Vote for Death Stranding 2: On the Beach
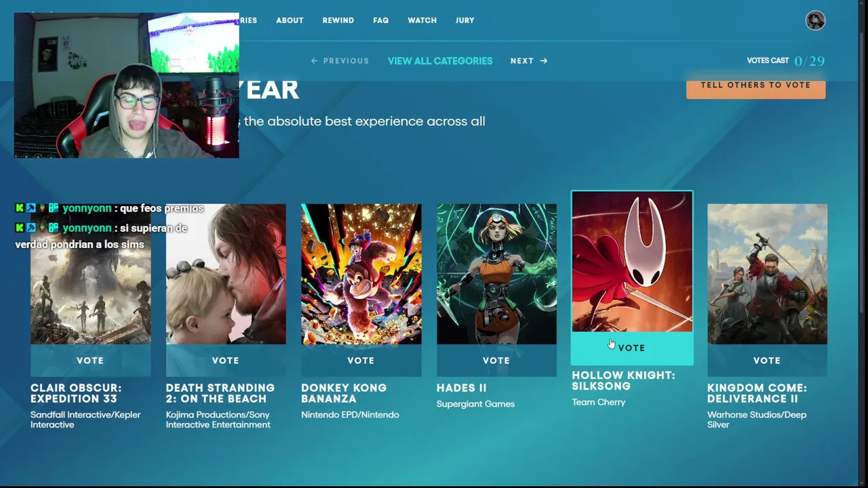Screen dimensions: 868x488 (226, 361)
